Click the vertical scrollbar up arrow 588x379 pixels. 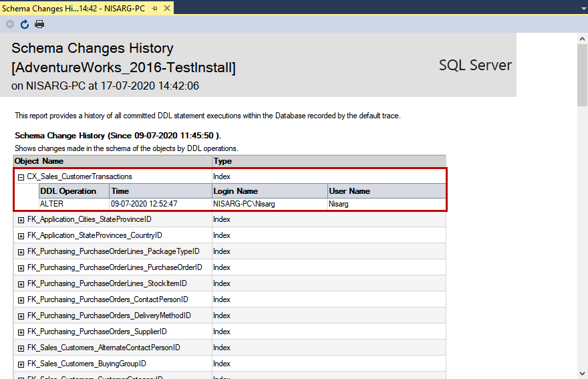pyautogui.click(x=582, y=39)
